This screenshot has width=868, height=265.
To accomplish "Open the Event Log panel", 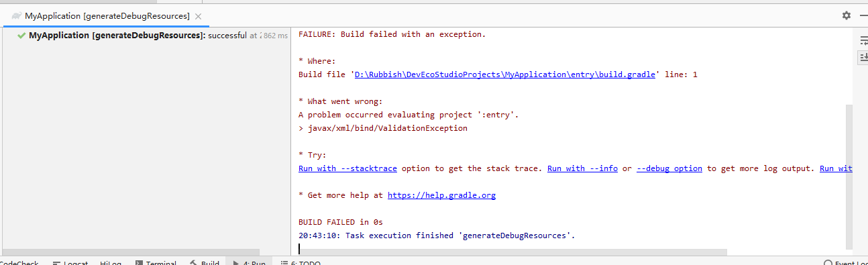I will pyautogui.click(x=845, y=261).
